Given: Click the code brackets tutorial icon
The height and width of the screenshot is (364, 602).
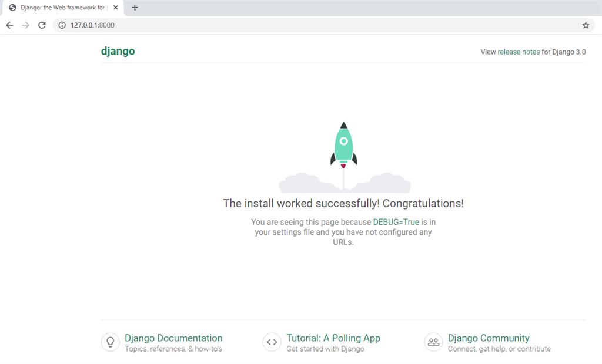Looking at the screenshot, I should pos(272,342).
